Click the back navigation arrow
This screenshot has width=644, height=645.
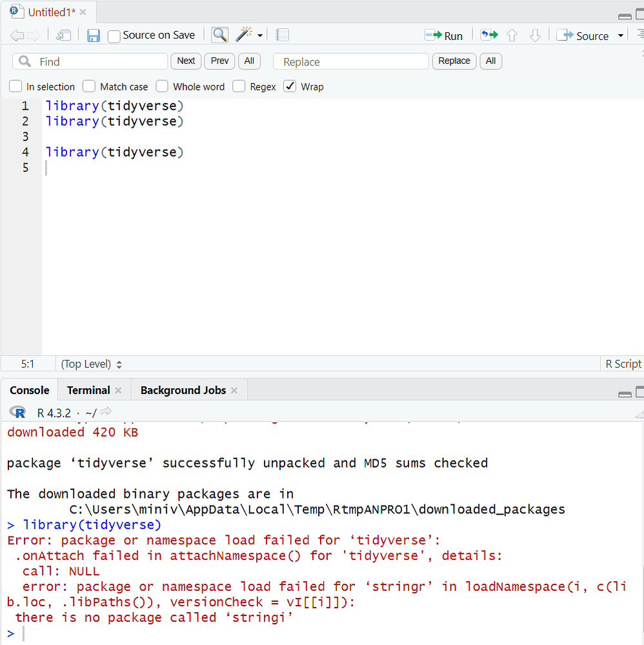tap(17, 35)
